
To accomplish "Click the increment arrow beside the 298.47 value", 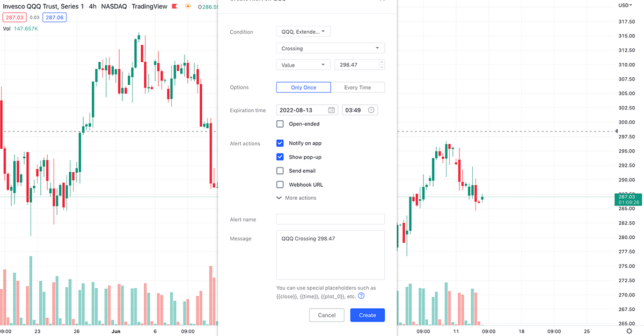I will click(381, 62).
